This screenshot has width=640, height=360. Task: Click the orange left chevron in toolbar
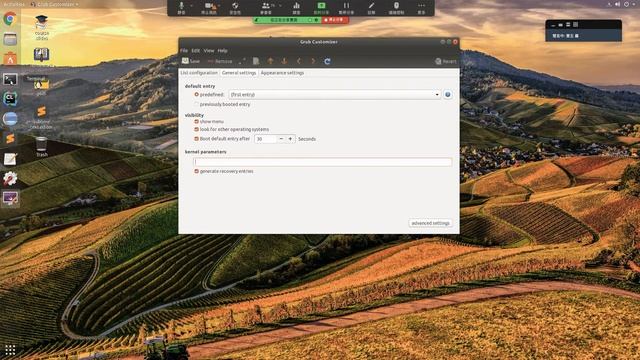[x=299, y=61]
